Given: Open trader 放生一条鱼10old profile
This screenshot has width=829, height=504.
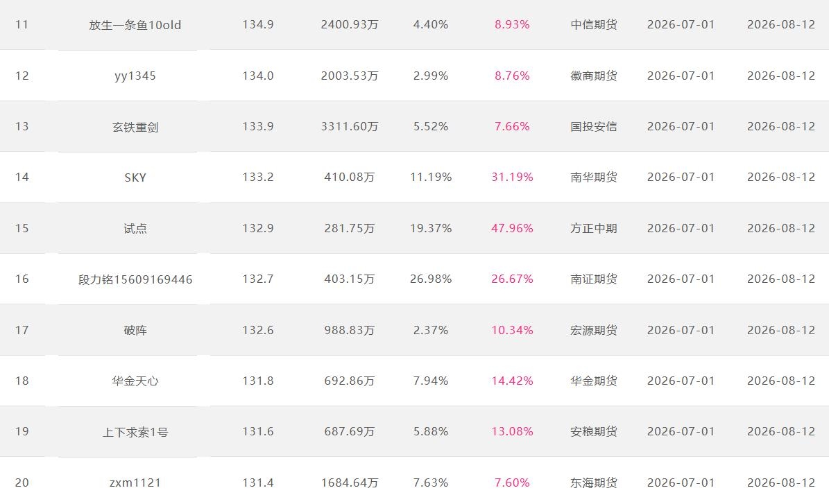Looking at the screenshot, I should click(x=135, y=25).
